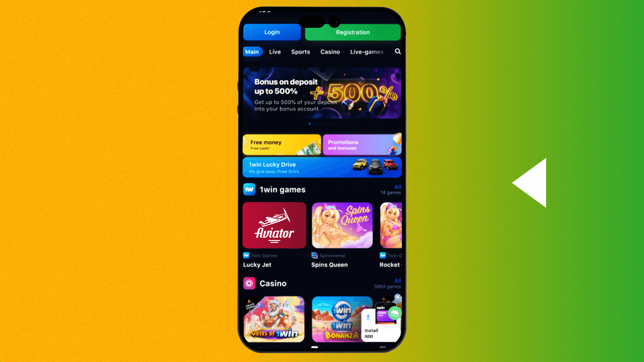Click the Registration button

(353, 32)
